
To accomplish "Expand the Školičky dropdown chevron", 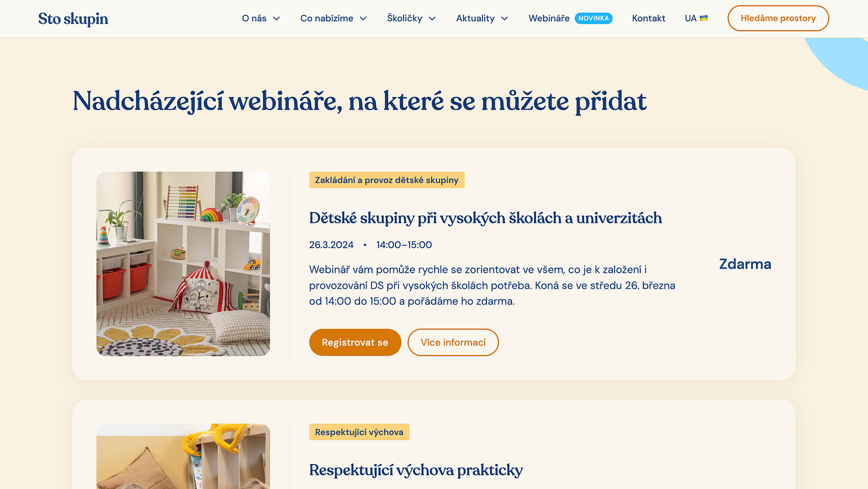I will [432, 18].
